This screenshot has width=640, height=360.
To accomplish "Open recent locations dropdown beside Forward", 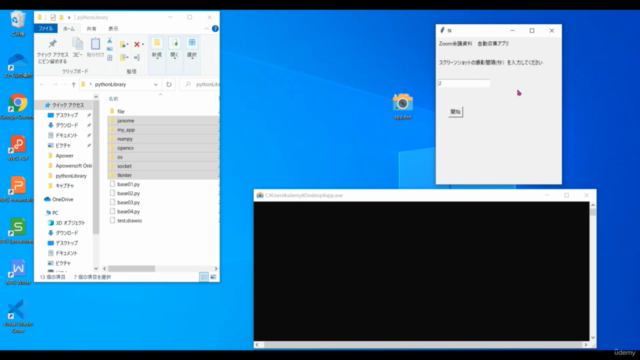I will tap(65, 84).
